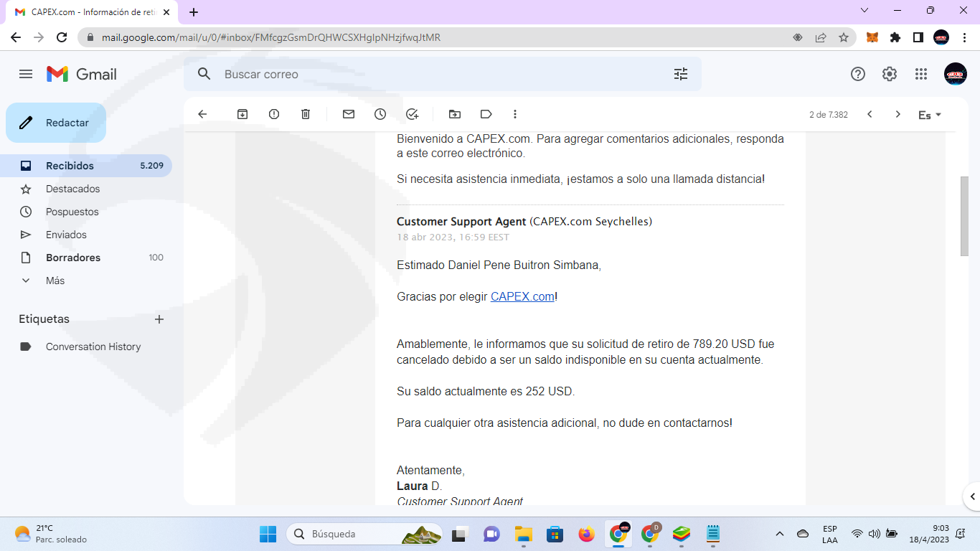Click the search magnifier icon
The image size is (980, 551).
coord(204,74)
